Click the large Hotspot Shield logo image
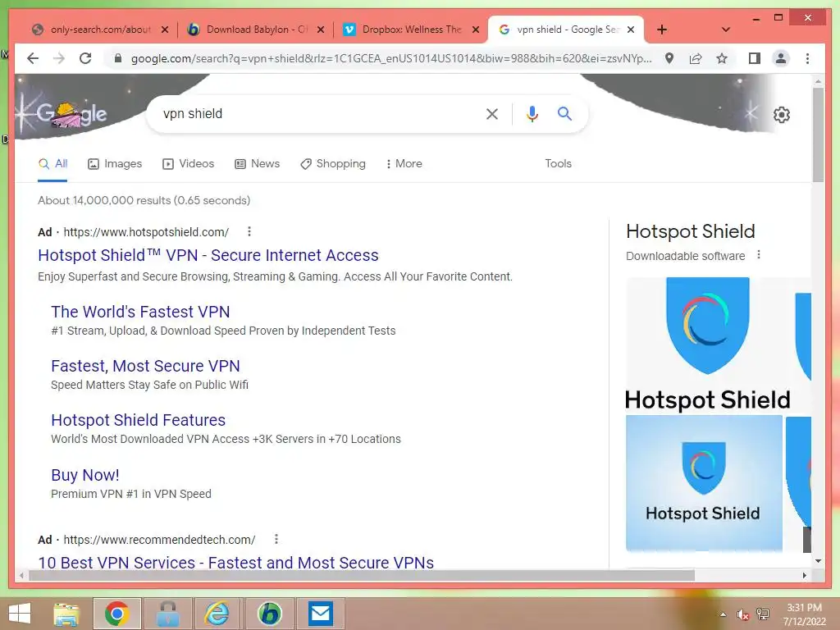 tap(707, 344)
